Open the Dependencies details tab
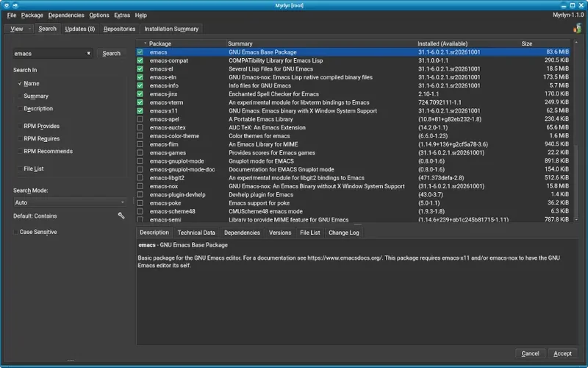 tap(243, 233)
